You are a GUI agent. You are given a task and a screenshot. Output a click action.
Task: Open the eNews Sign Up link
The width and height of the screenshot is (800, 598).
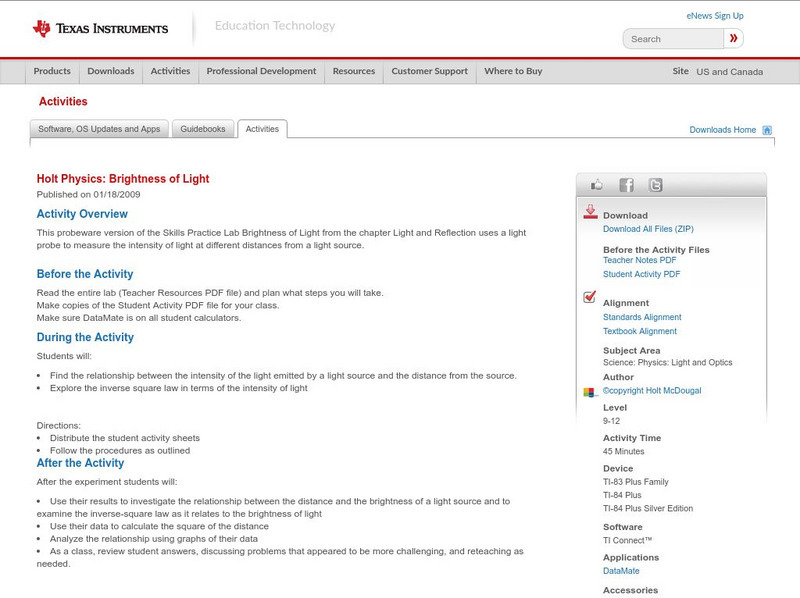click(715, 16)
